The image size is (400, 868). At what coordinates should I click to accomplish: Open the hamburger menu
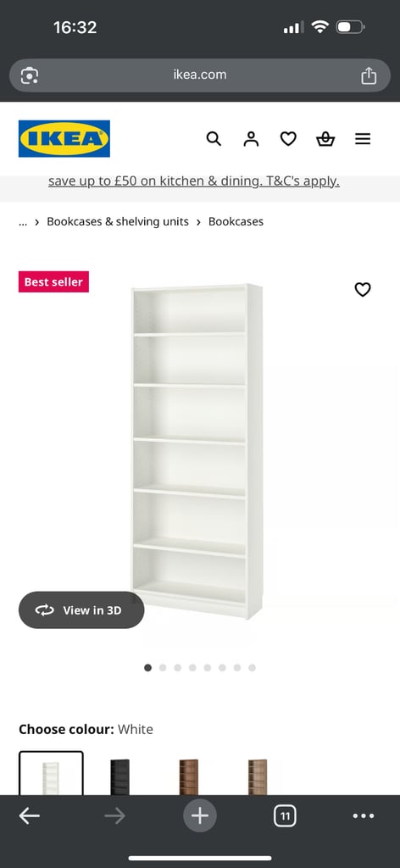(x=363, y=139)
